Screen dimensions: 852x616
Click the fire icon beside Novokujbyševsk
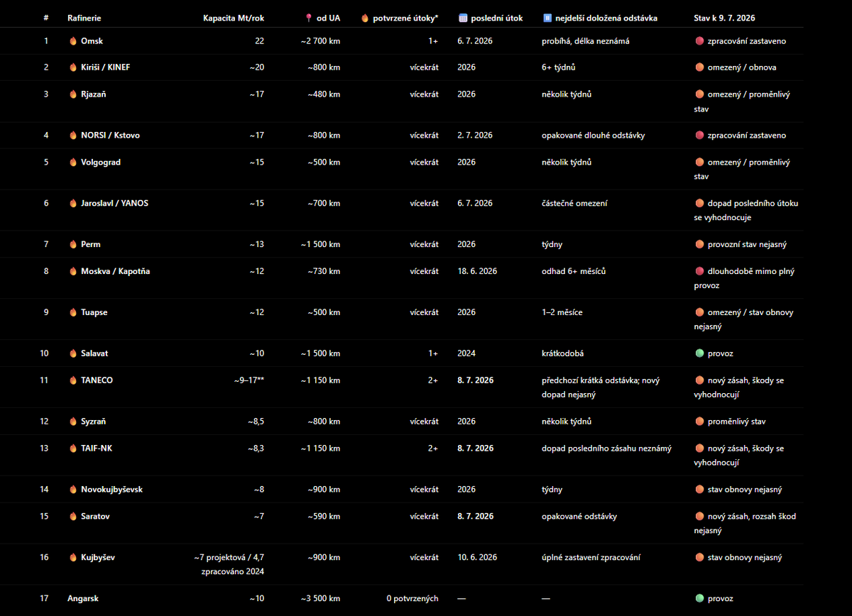tap(72, 490)
